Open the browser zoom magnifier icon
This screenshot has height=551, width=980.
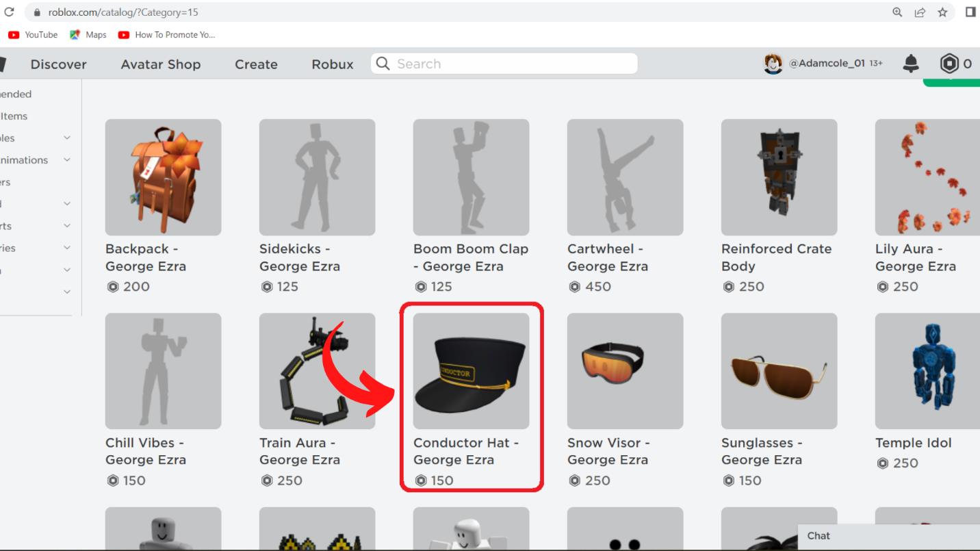[897, 12]
